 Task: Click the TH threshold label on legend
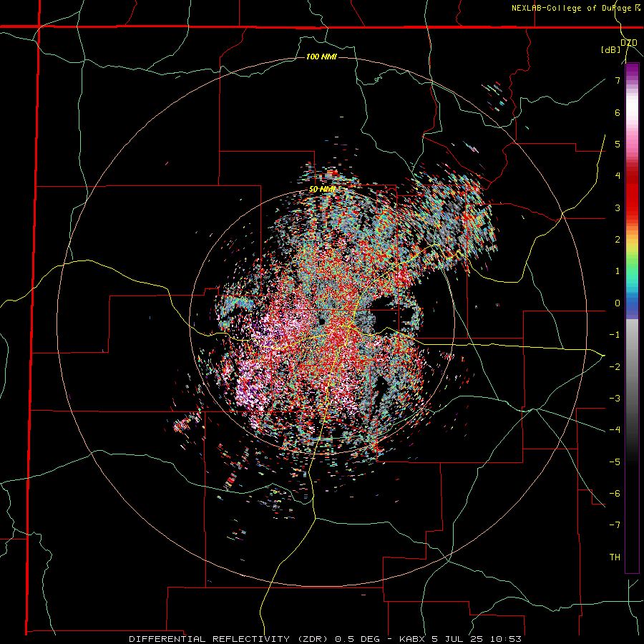pos(615,557)
